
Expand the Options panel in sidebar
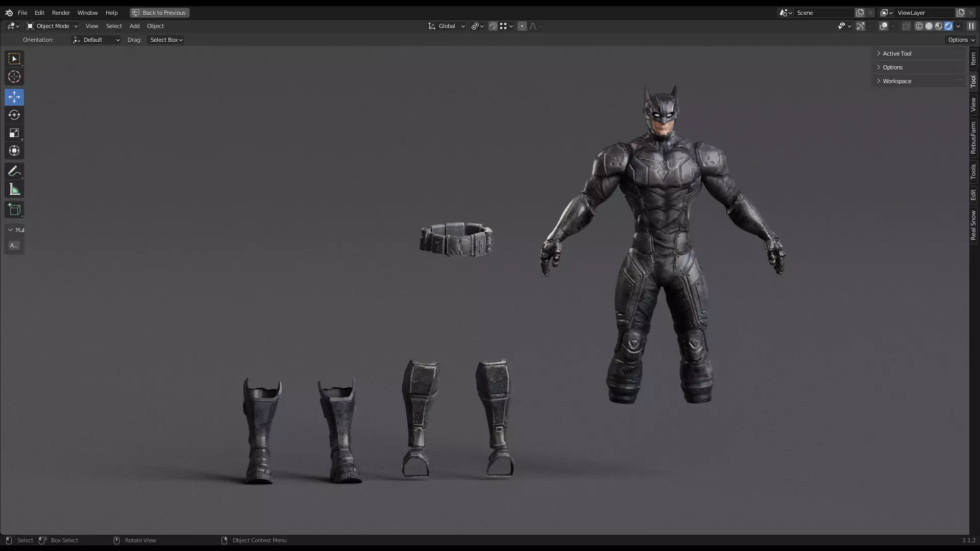919,67
